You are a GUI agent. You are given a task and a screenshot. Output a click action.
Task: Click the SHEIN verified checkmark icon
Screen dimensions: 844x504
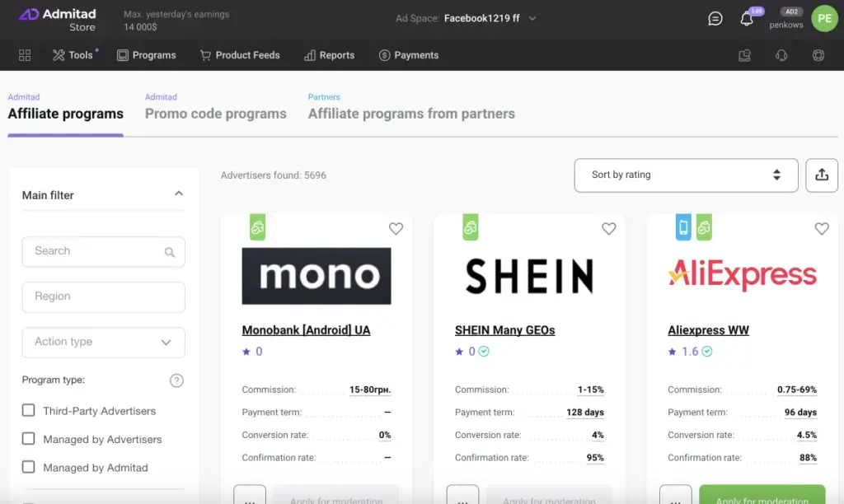tap(484, 352)
